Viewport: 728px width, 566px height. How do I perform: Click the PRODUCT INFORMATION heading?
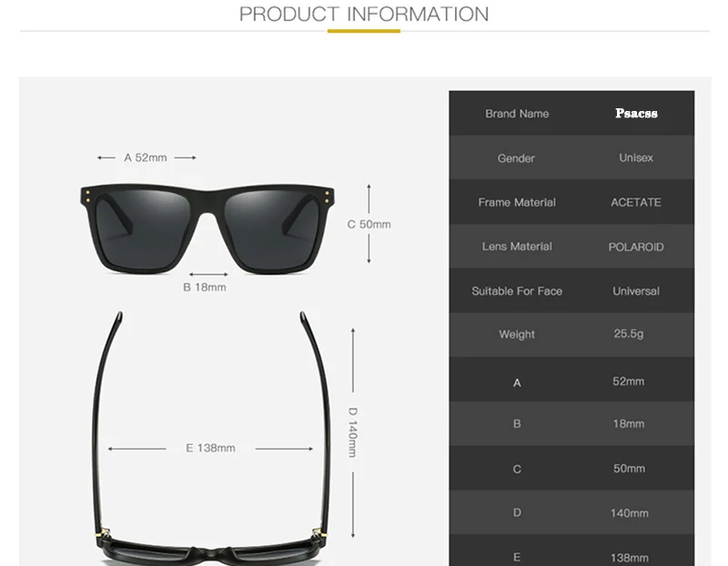(x=364, y=14)
